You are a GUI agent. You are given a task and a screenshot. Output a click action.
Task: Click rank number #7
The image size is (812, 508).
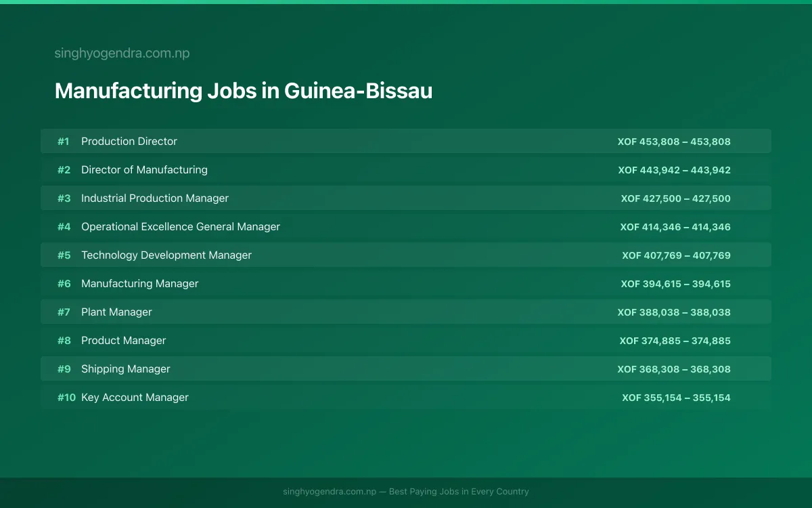[x=64, y=312]
